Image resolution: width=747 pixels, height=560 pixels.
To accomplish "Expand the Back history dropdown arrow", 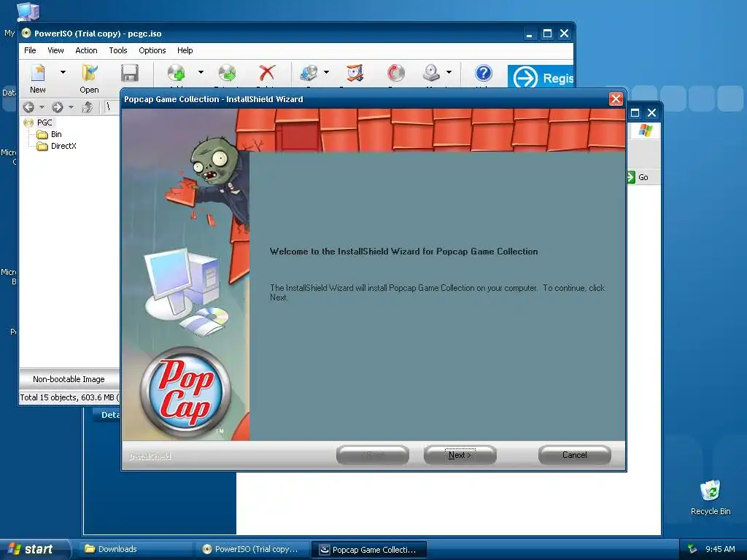I will coord(42,107).
